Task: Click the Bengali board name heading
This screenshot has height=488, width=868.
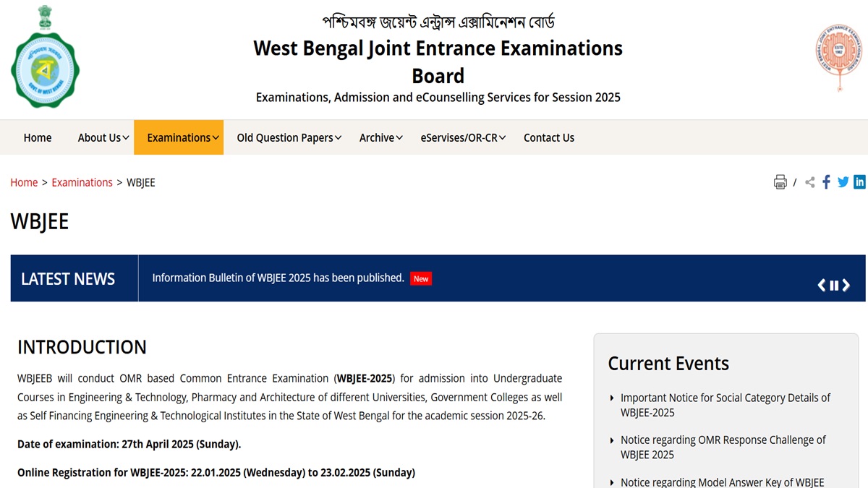Action: [438, 21]
